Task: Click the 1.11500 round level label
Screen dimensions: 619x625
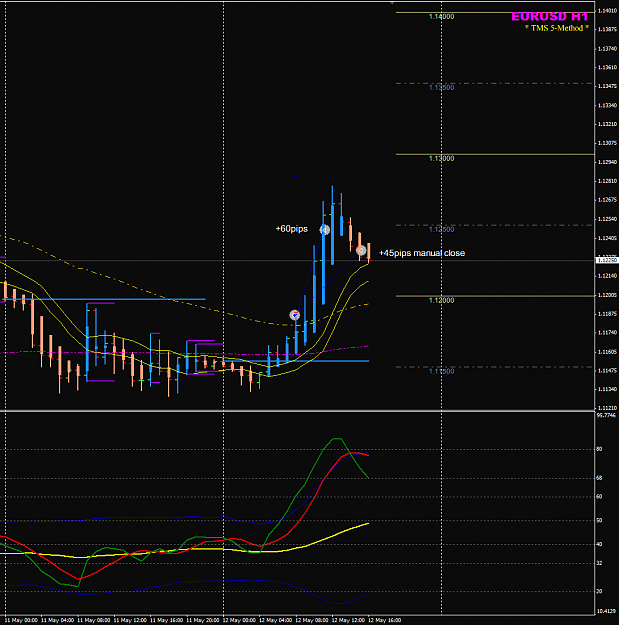Action: click(x=441, y=371)
